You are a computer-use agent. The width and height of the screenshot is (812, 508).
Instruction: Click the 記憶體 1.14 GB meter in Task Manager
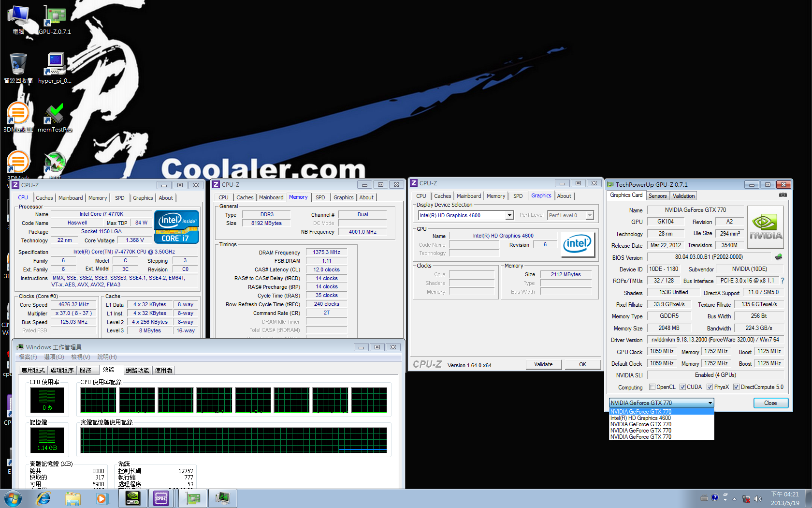(47, 440)
